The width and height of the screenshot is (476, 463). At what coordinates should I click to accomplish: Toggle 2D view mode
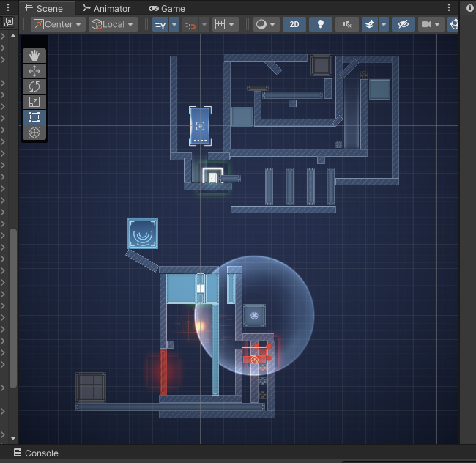(x=294, y=24)
